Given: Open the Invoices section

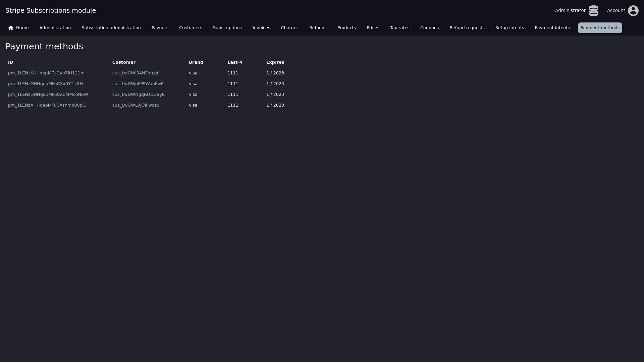Looking at the screenshot, I should (x=261, y=28).
